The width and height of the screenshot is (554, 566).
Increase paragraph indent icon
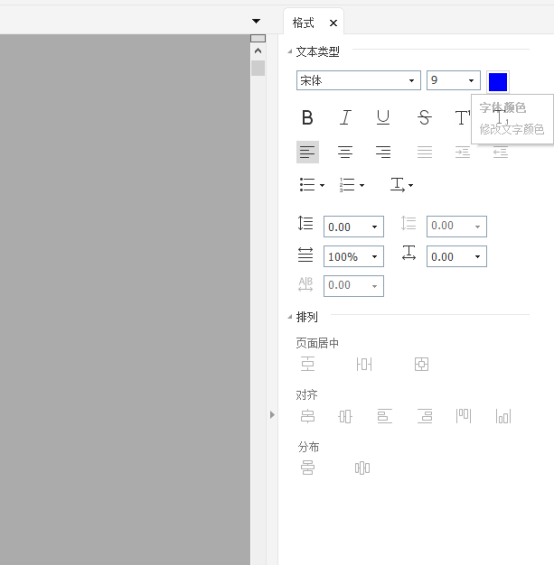(x=462, y=152)
